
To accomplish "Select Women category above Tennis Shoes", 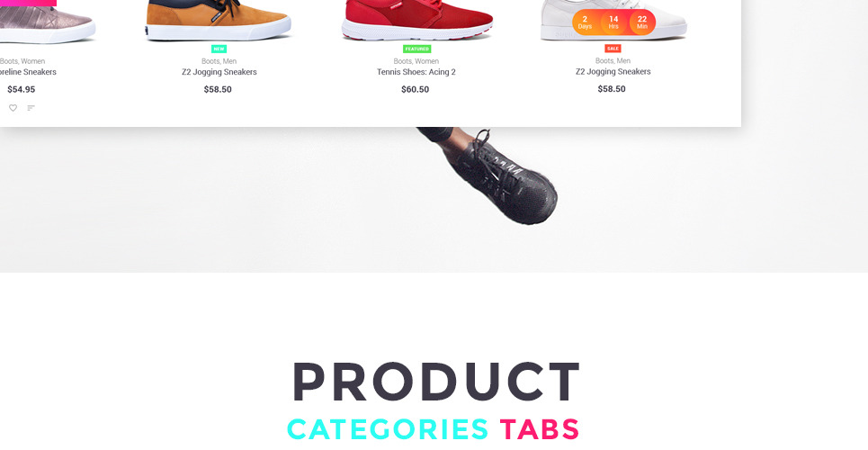I will (x=426, y=61).
